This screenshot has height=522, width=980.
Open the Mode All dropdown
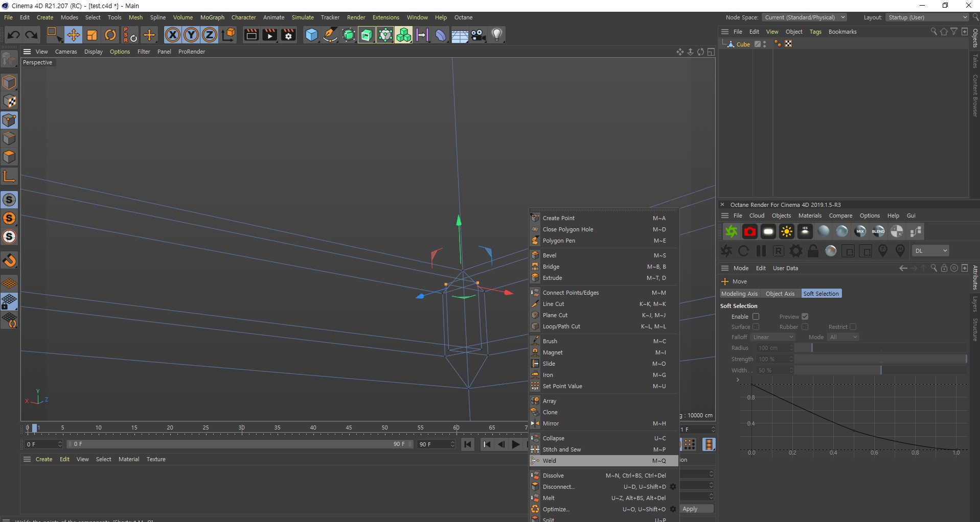[x=843, y=337]
